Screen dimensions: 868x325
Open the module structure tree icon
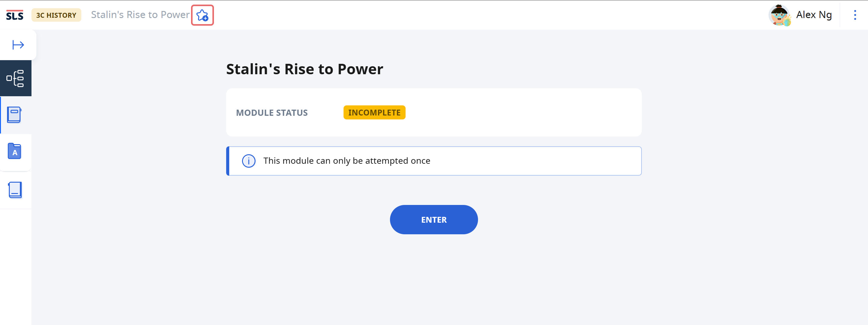click(x=16, y=78)
